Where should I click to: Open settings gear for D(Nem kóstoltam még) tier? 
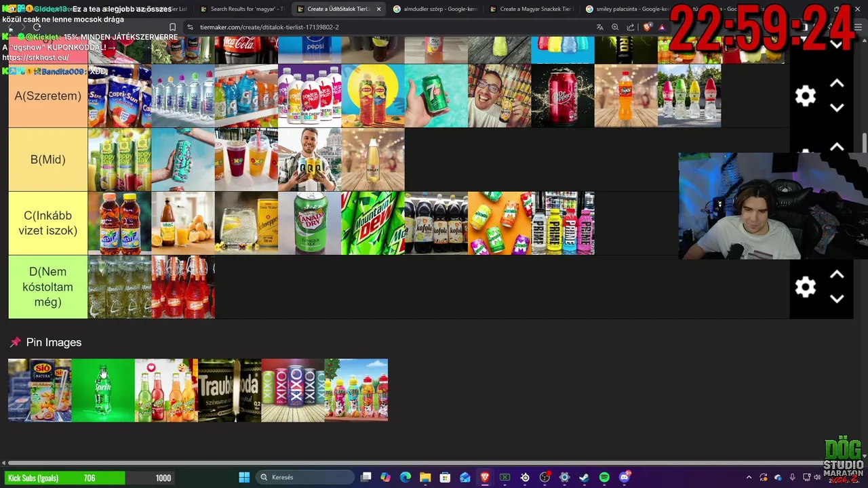(805, 287)
